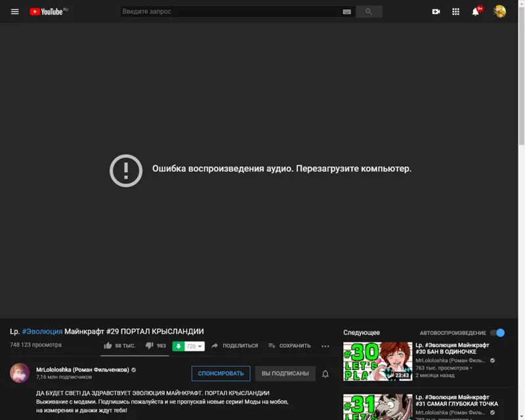
Task: Open the account avatar menu
Action: tap(500, 11)
